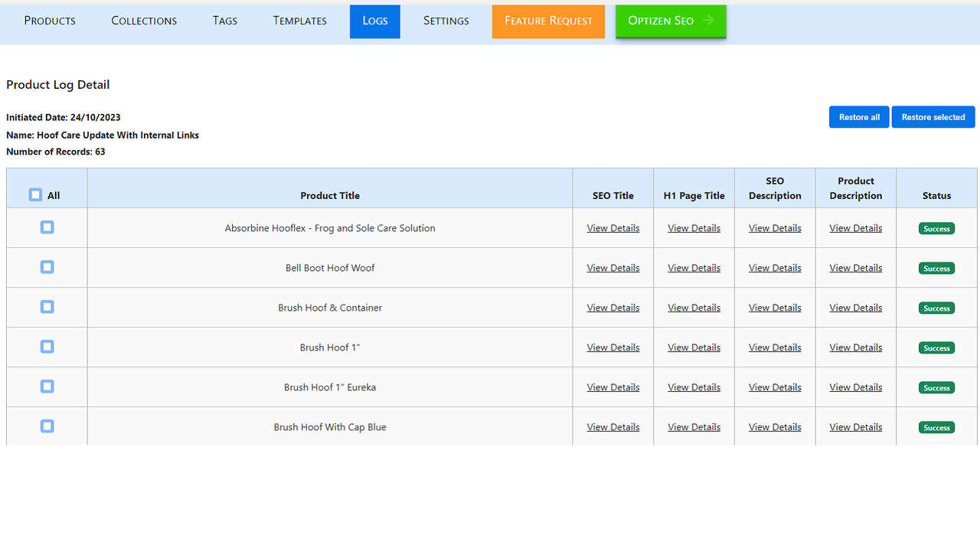View SEO Description details for Brush Hoof & Container
Viewport: 980px width, 551px height.
[775, 307]
